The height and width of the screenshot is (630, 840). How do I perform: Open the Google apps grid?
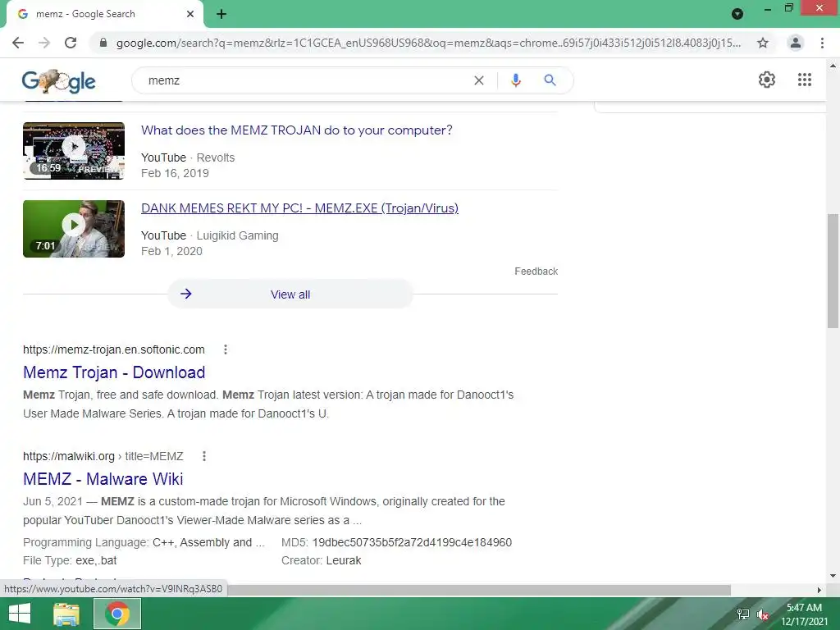[x=804, y=80]
